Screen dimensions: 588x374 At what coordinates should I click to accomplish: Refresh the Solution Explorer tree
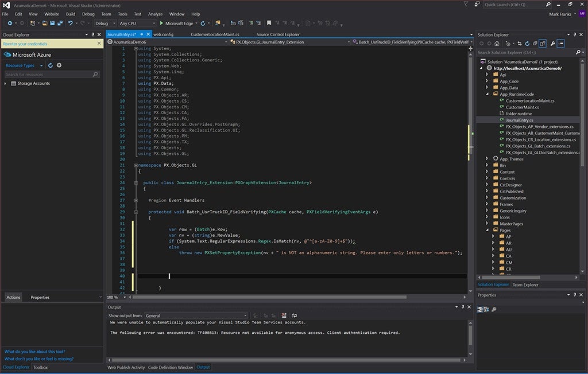pos(527,44)
